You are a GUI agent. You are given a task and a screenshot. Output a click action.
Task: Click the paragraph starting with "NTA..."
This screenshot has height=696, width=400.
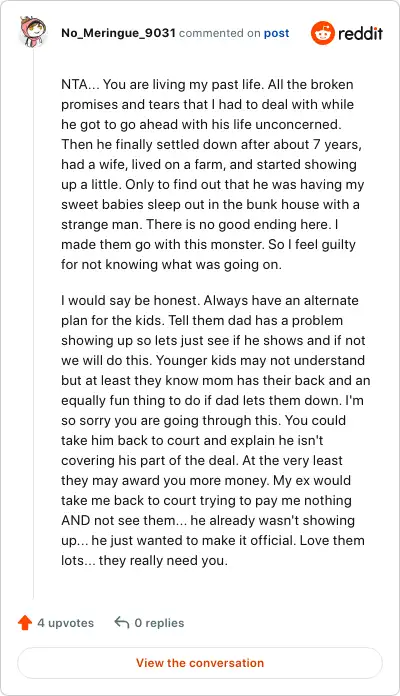pos(212,174)
